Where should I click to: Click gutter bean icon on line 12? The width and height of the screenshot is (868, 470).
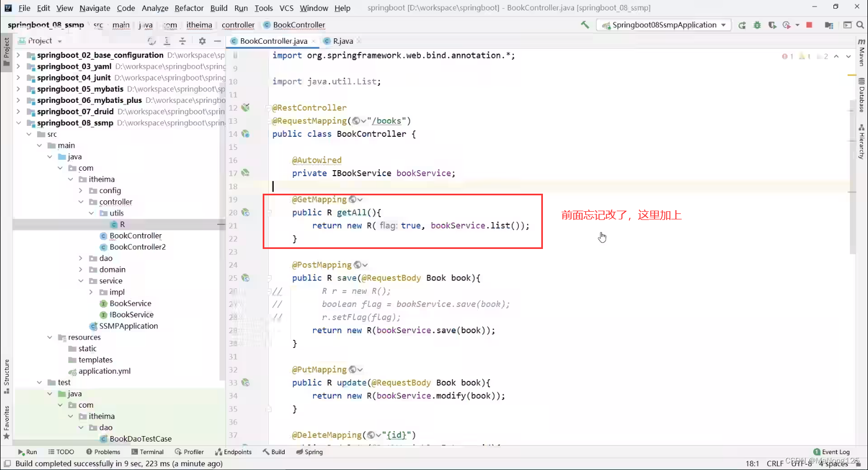(246, 107)
